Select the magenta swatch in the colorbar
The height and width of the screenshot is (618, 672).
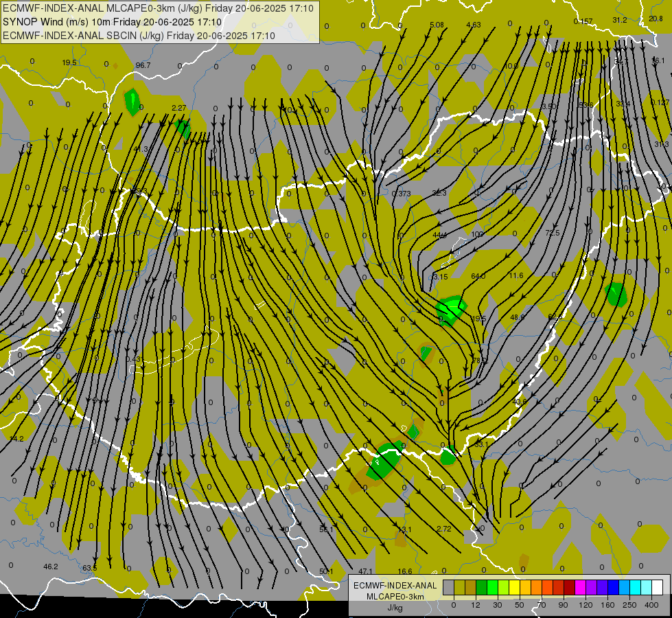(x=580, y=587)
